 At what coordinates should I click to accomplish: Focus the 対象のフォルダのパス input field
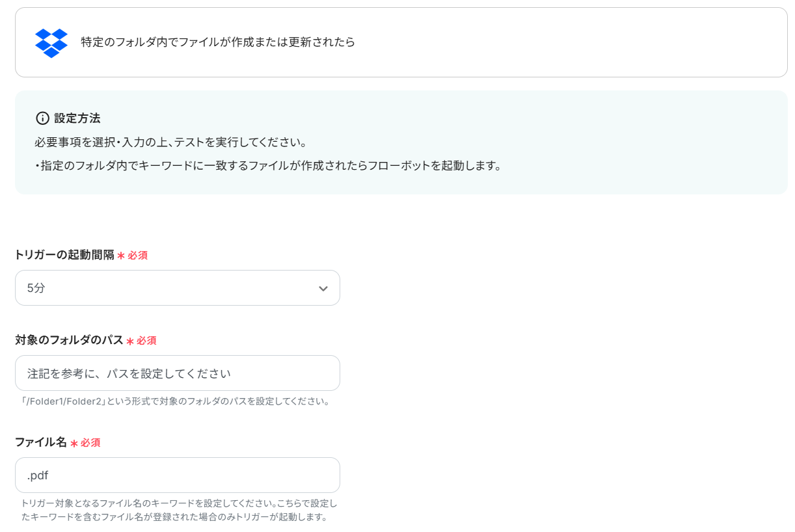(x=177, y=373)
